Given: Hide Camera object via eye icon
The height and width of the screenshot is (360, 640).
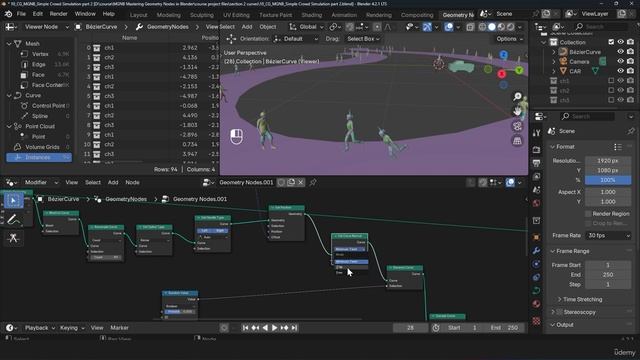Looking at the screenshot, I should pos(620,62).
